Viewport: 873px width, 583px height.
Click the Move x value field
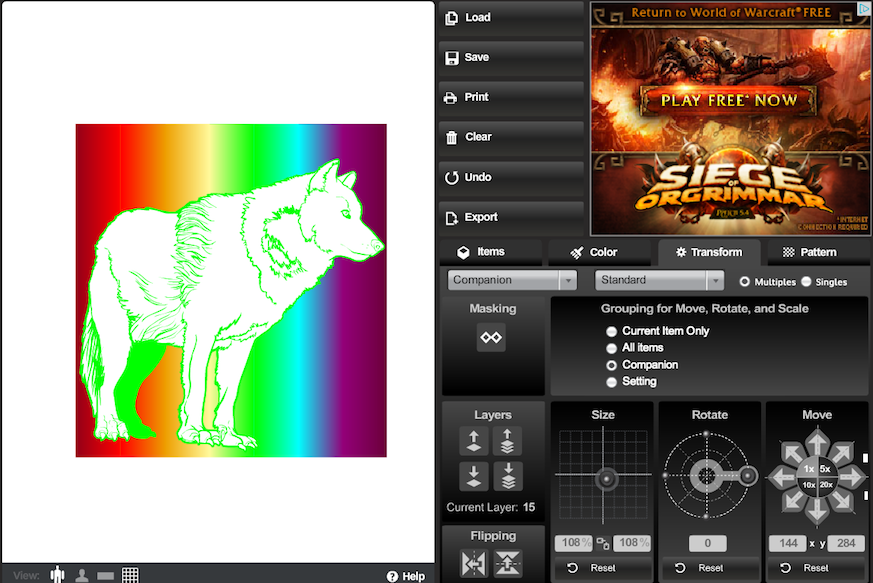tap(787, 544)
